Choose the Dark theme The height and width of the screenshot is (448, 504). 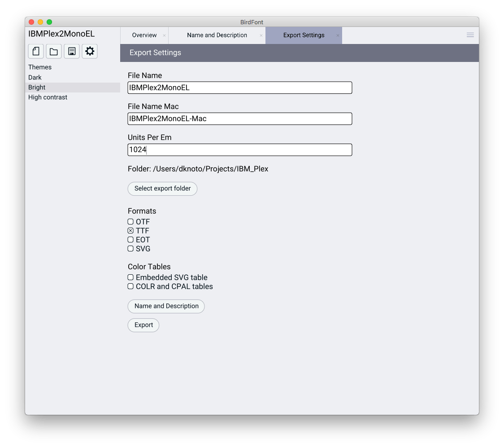pyautogui.click(x=73, y=78)
